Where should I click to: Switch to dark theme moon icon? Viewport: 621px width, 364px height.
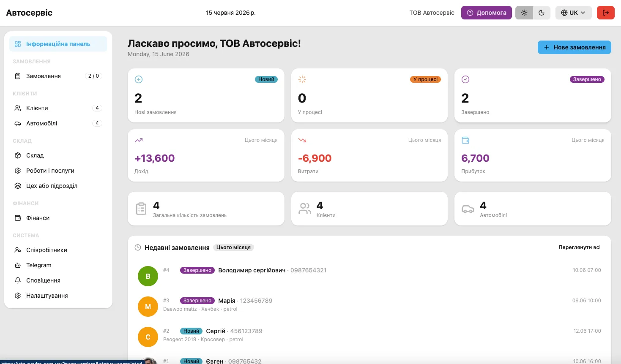542,13
